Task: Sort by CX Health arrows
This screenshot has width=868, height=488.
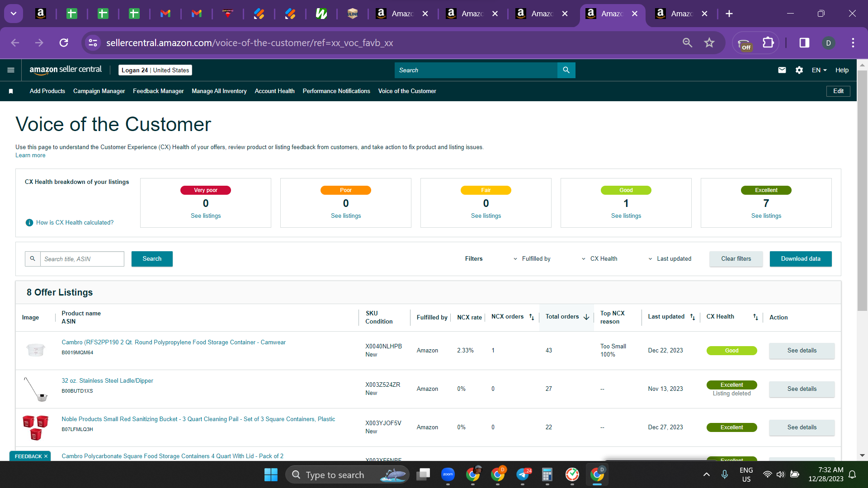Action: point(755,317)
